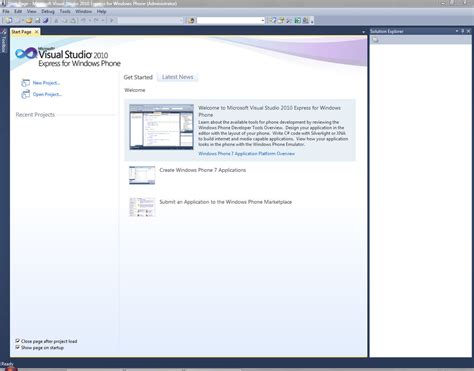Click the Open File toolbar icon
This screenshot has width=474, height=371.
29,21
